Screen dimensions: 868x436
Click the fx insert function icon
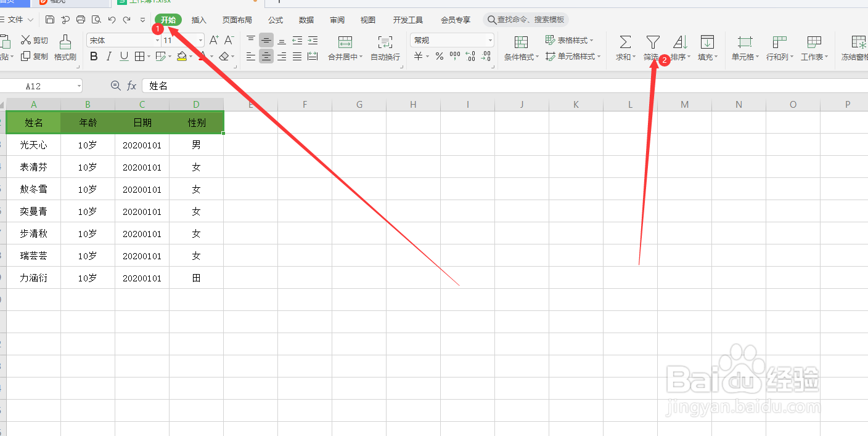(131, 86)
